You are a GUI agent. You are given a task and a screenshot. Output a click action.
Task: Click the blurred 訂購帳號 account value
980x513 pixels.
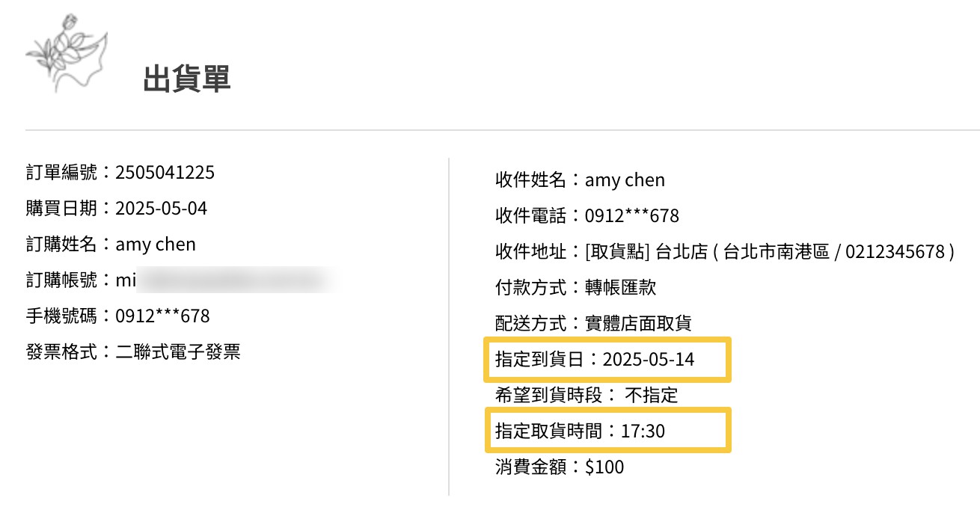(x=224, y=280)
